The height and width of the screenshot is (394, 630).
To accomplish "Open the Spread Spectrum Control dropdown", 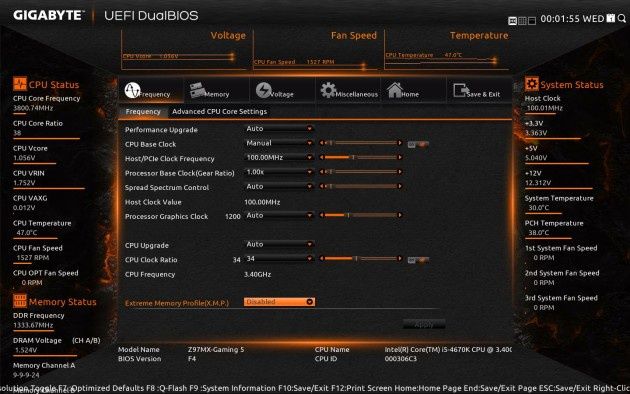I will (x=279, y=186).
